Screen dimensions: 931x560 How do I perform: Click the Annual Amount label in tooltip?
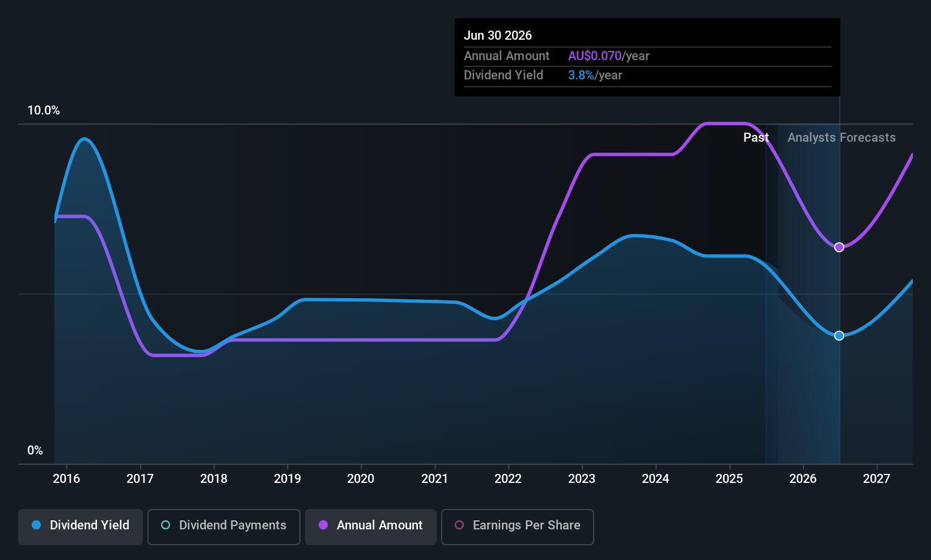506,56
